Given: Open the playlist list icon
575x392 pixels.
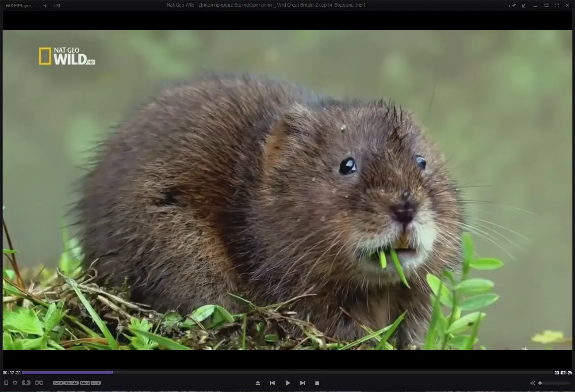Looking at the screenshot, I should [6, 383].
